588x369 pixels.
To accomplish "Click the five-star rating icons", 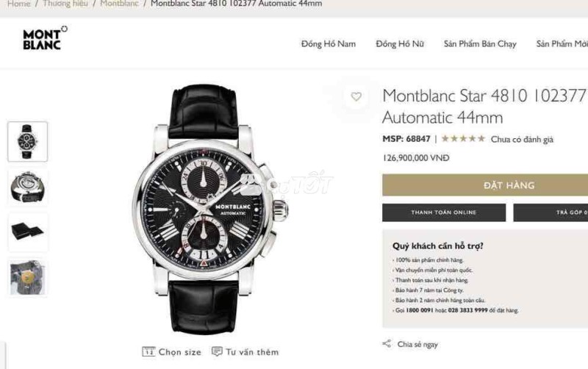I will 463,139.
